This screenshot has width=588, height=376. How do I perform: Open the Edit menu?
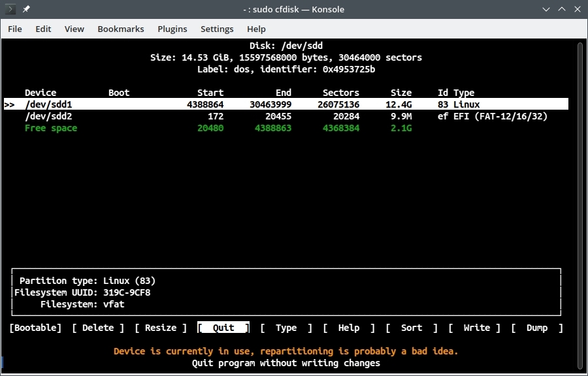pyautogui.click(x=43, y=29)
